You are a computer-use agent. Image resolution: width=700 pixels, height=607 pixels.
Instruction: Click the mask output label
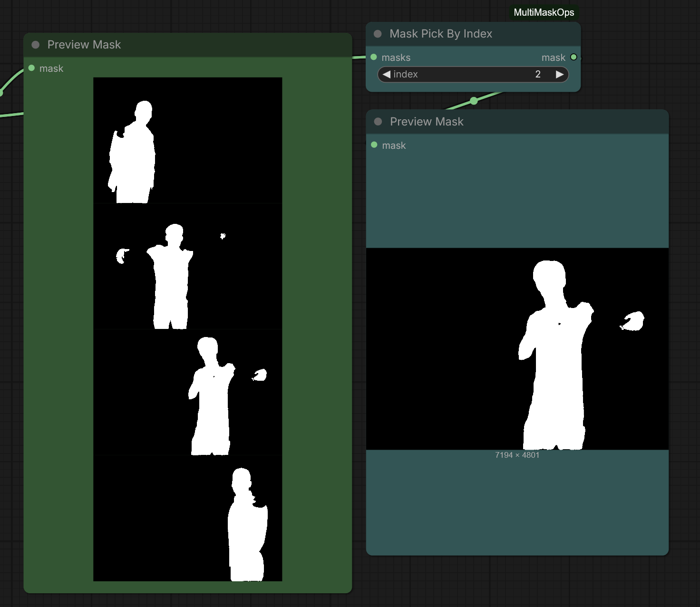point(554,58)
